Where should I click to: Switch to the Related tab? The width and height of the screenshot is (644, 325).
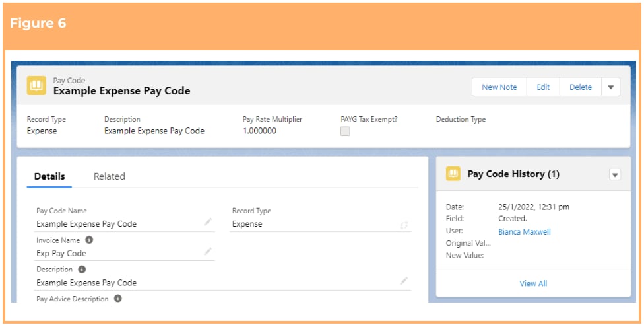tap(110, 176)
